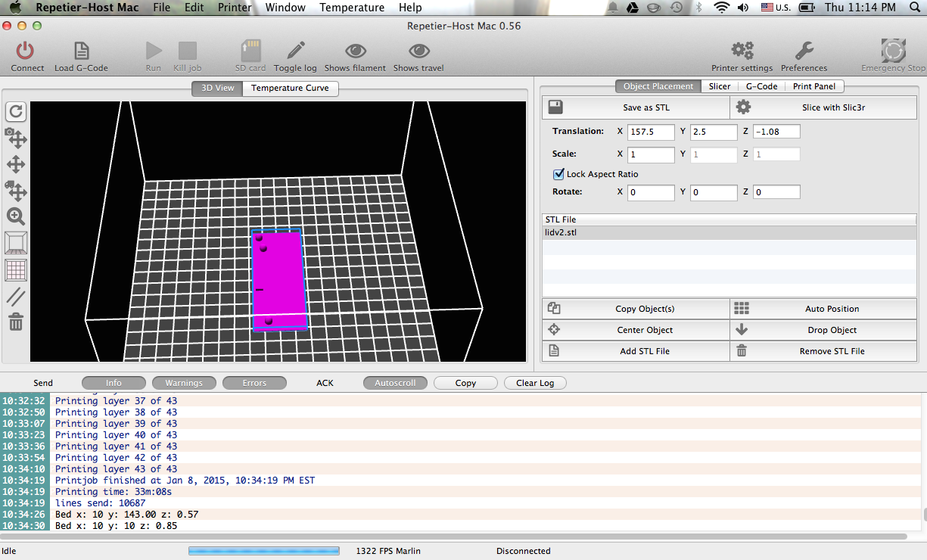Select the move object arrows icon
The image size is (927, 560).
coord(16,164)
